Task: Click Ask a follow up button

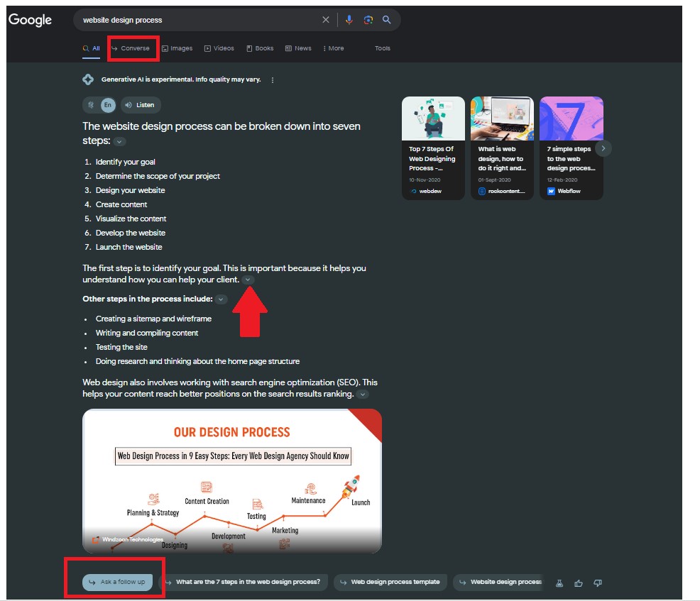Action: (117, 583)
